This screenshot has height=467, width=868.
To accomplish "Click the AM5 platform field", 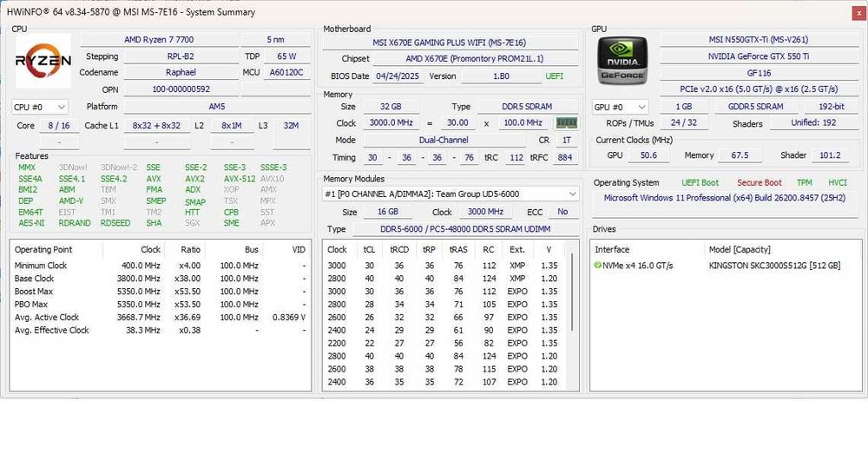I will coord(216,106).
